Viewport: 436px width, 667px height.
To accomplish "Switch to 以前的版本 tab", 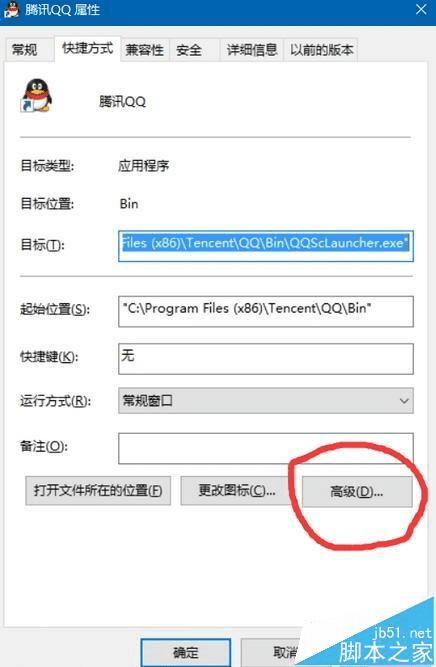I will click(x=321, y=50).
